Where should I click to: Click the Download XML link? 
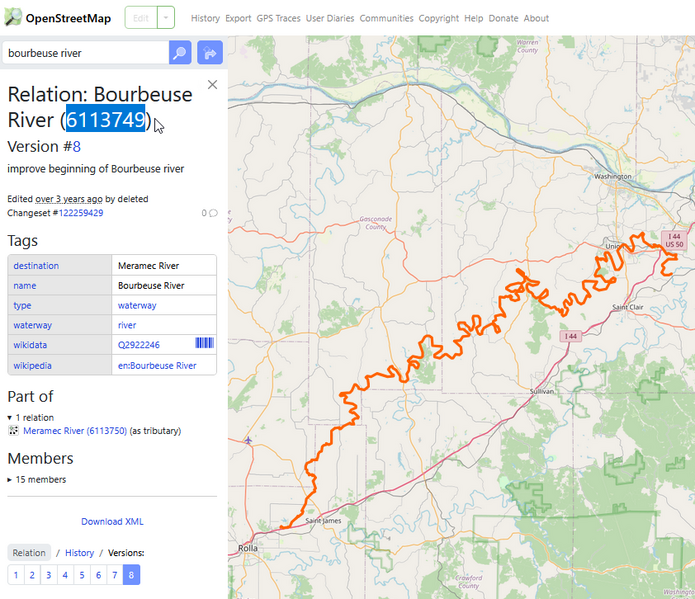pyautogui.click(x=112, y=521)
